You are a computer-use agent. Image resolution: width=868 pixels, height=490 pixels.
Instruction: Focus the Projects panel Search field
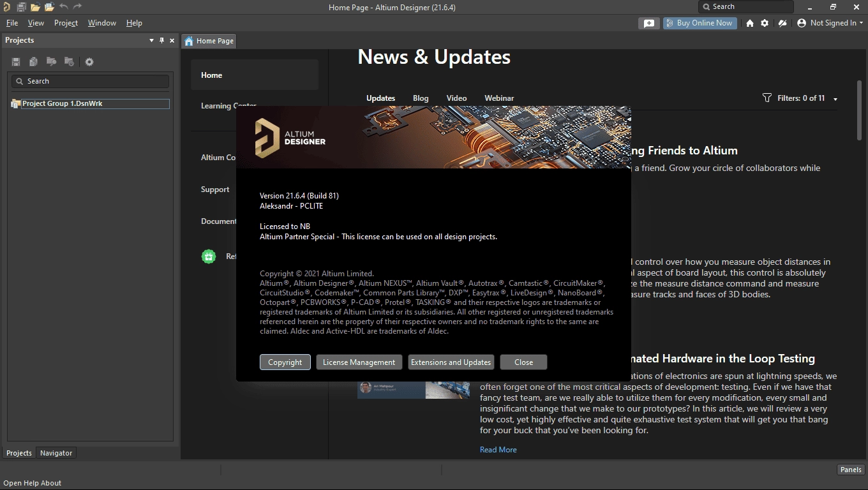(90, 81)
